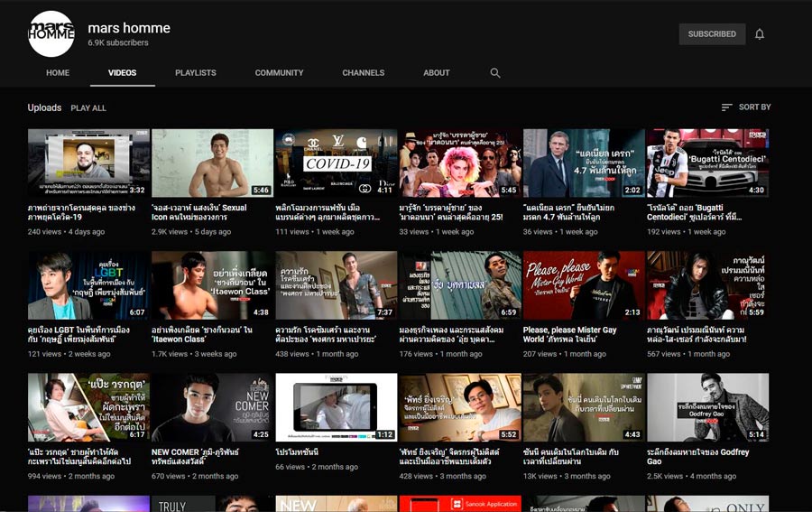
Task: Click the 'Sexual Icon' video title
Action: 199,212
